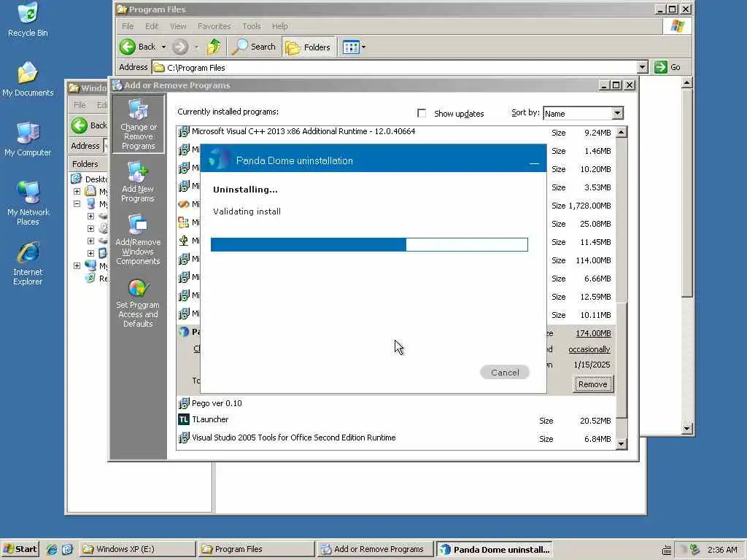
Task: Click Program Files window scroll down arrow
Action: click(x=686, y=428)
